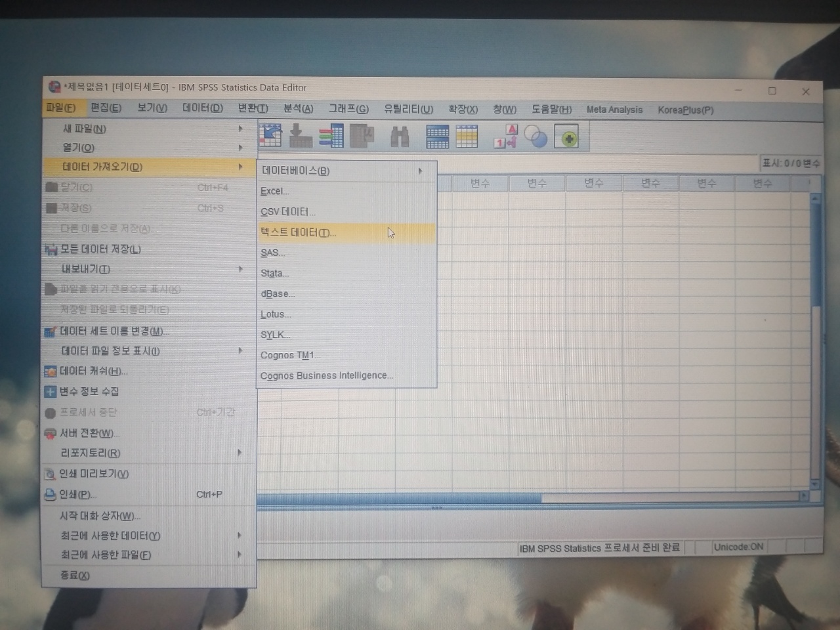Viewport: 840px width, 630px height.
Task: Expand the 리포지토리 submenu arrow
Action: 240,453
